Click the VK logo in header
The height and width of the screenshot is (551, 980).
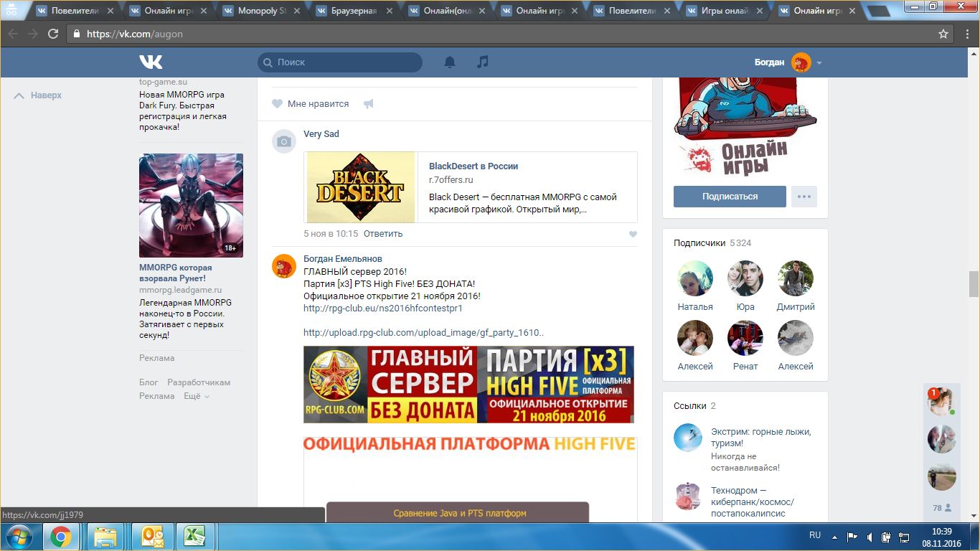pyautogui.click(x=151, y=62)
